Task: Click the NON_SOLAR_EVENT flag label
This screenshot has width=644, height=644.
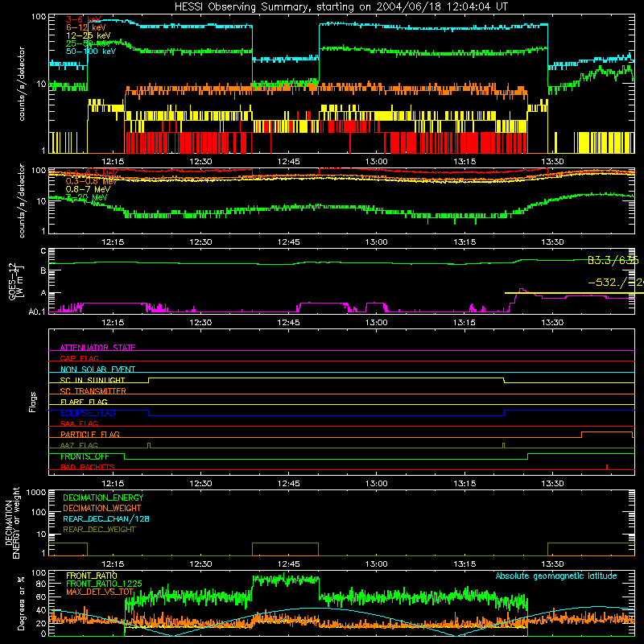Action: pos(97,369)
